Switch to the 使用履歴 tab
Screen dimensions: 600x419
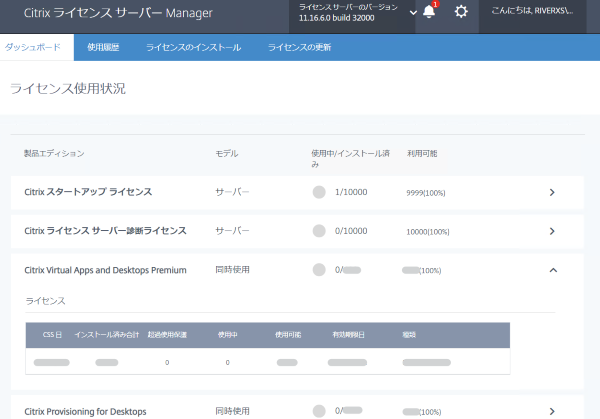point(103,47)
